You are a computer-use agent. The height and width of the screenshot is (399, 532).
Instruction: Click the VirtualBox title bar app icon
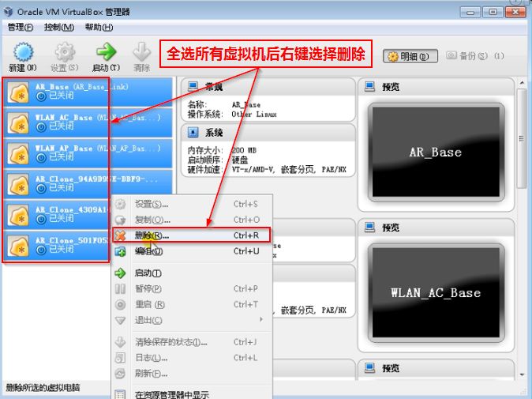click(x=9, y=12)
